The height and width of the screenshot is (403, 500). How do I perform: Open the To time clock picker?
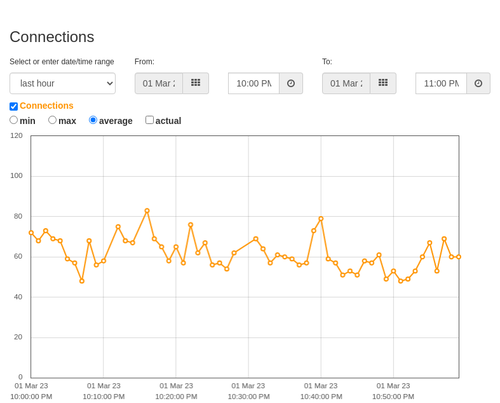[x=478, y=83]
